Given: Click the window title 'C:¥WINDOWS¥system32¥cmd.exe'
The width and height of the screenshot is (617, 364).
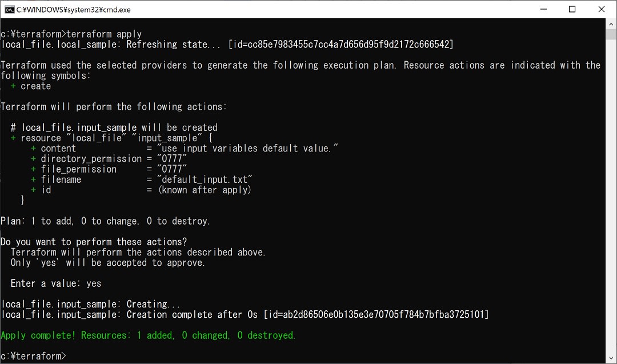Looking at the screenshot, I should click(74, 10).
